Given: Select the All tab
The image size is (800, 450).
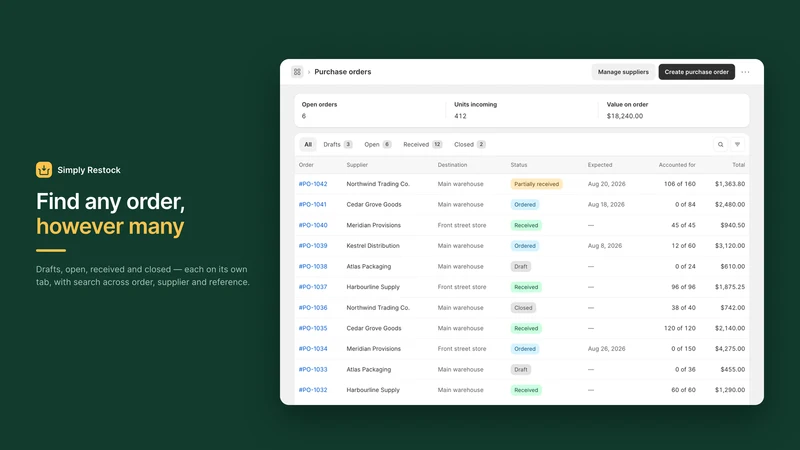Looking at the screenshot, I should tap(308, 144).
